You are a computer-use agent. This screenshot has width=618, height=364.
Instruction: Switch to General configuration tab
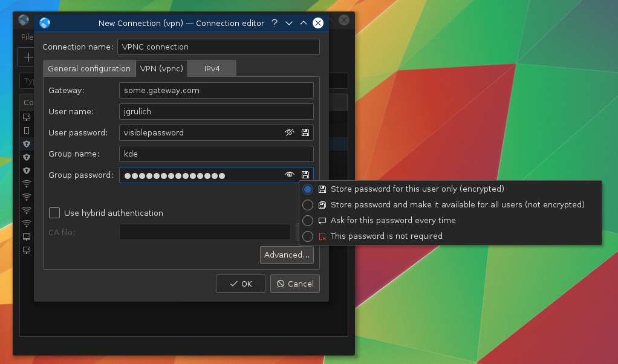(x=89, y=69)
